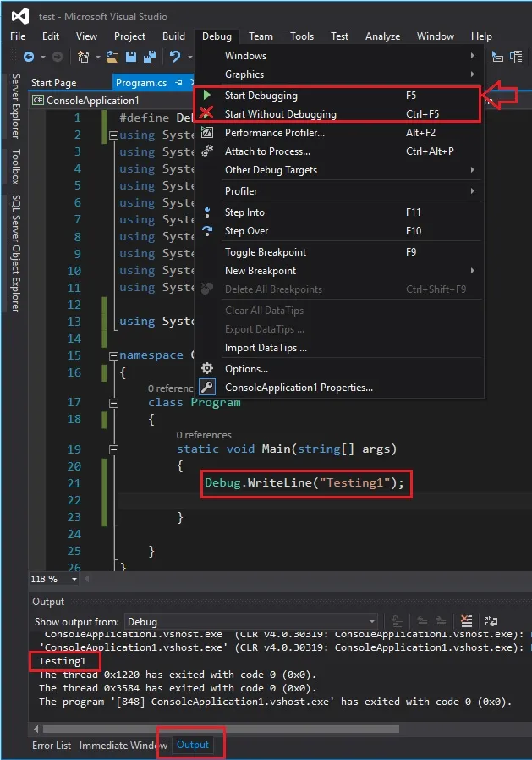Click the ConsoleApplication1 Properties wrench icon
This screenshot has width=532, height=760.
(207, 387)
